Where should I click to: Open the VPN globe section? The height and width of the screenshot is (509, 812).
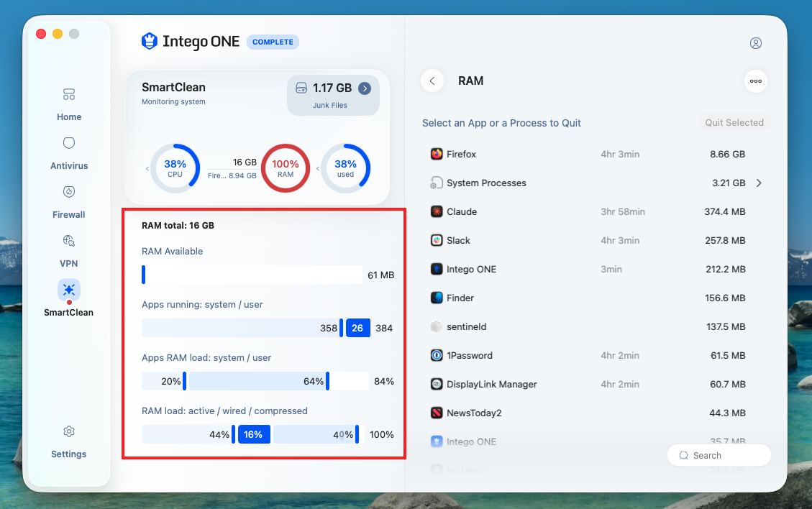[69, 251]
